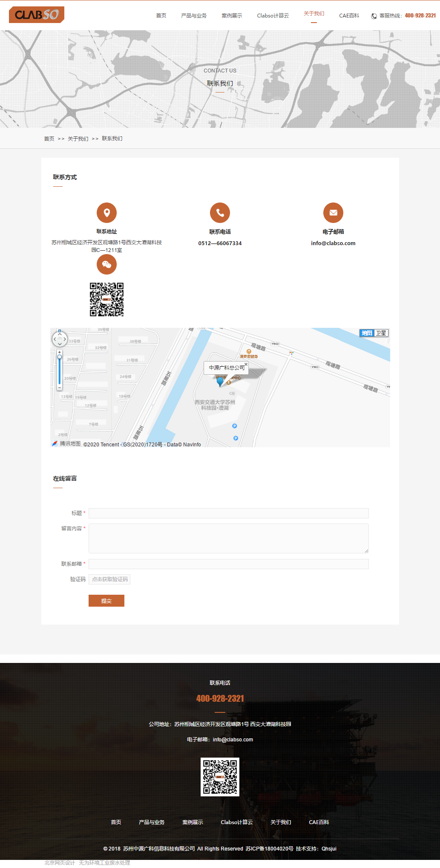
Task: Switch the map to 卫星 satellite view
Action: (x=381, y=333)
